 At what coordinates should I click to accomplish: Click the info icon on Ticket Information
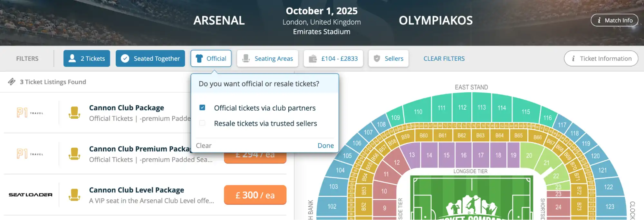pyautogui.click(x=573, y=58)
